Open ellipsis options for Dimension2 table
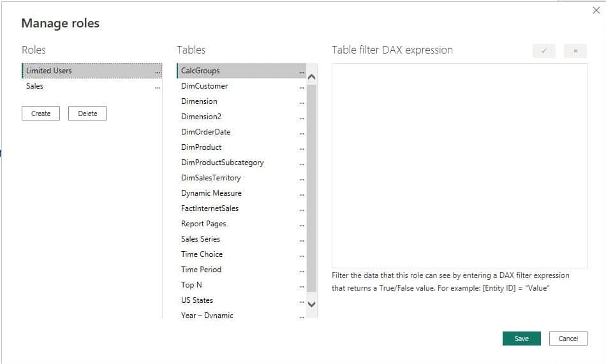 pyautogui.click(x=302, y=118)
